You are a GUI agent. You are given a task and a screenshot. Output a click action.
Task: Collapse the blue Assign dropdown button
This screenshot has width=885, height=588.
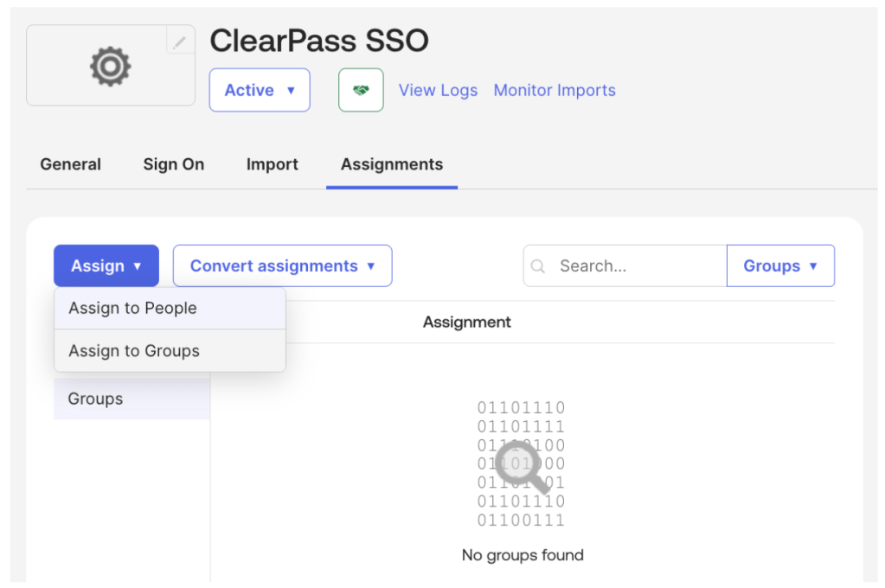tap(106, 266)
